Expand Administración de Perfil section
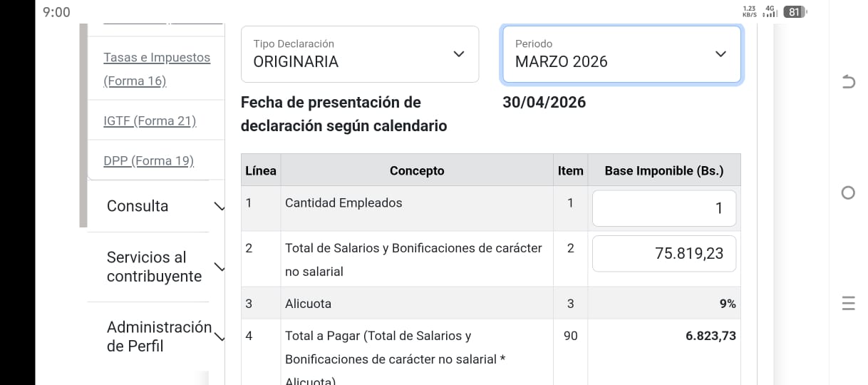The image size is (868, 385). pos(219,337)
